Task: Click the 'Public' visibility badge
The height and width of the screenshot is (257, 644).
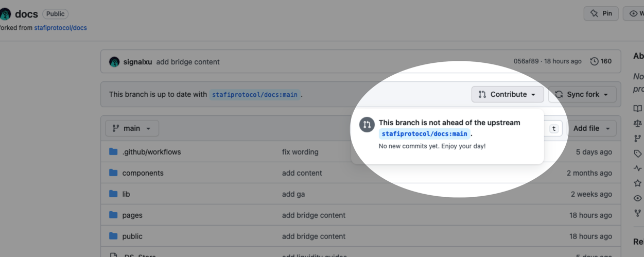Action: (55, 14)
